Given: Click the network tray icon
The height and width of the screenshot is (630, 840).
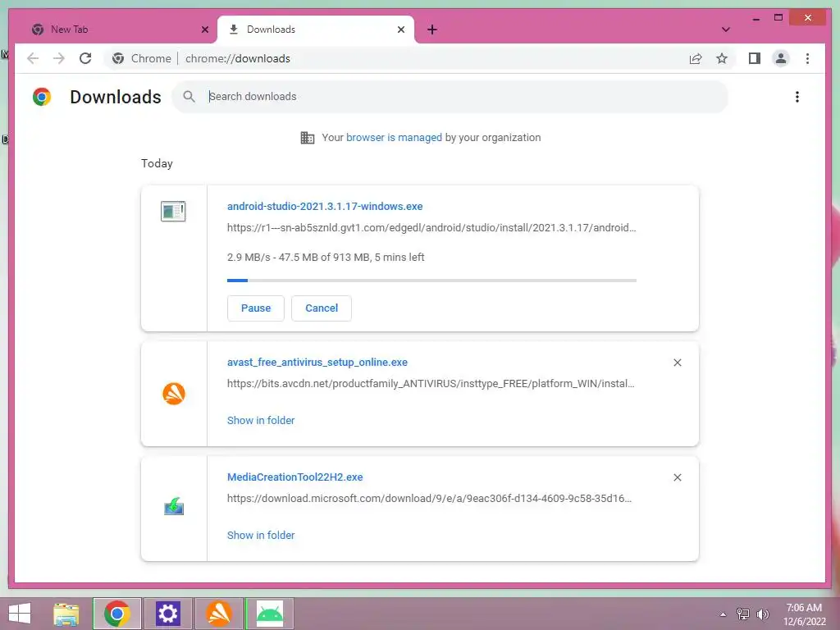Looking at the screenshot, I should tap(742, 614).
